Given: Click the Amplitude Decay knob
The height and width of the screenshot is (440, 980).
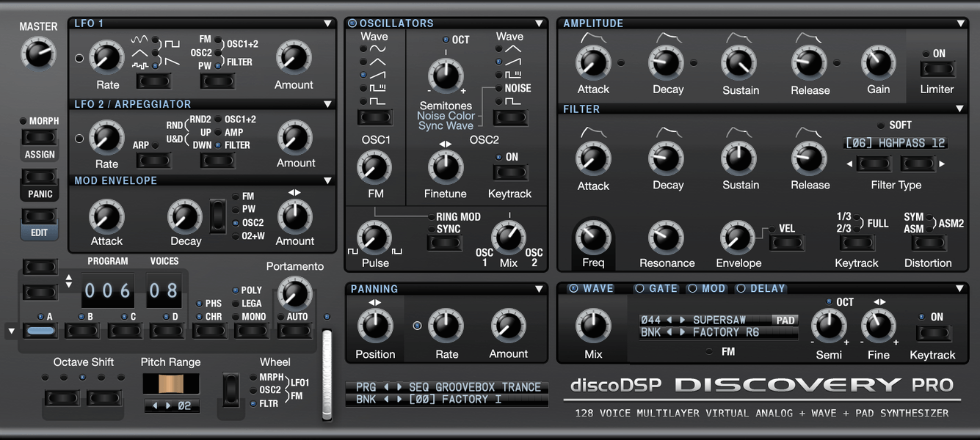Looking at the screenshot, I should point(667,64).
